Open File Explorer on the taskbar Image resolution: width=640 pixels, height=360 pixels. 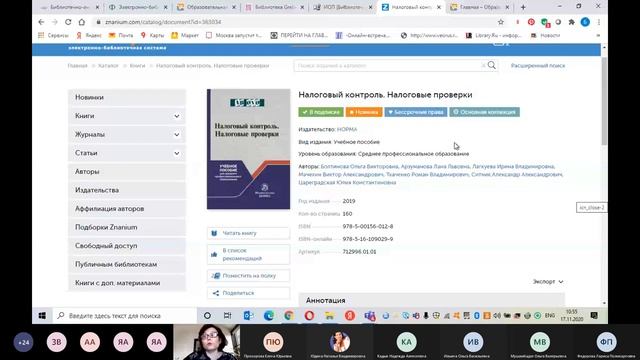coord(329,316)
